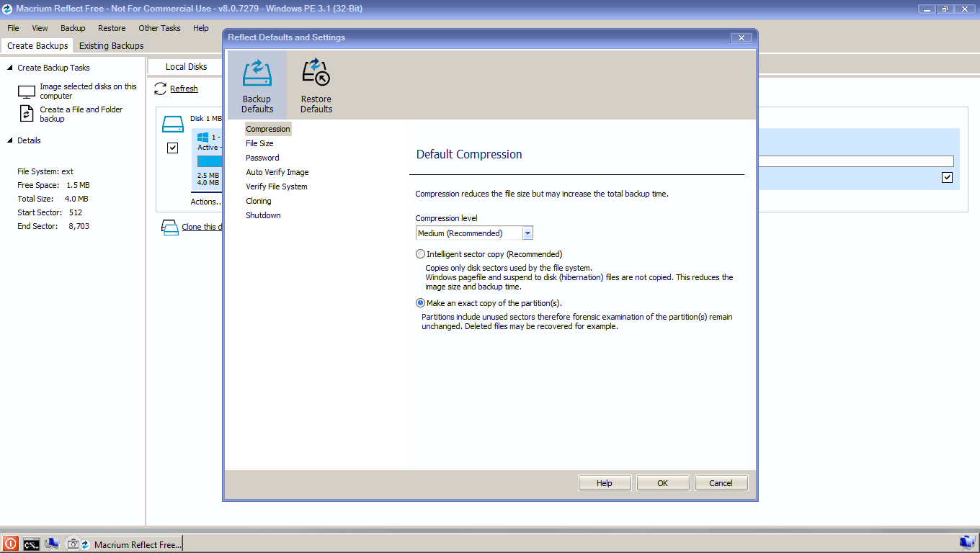This screenshot has height=553, width=980.
Task: Select Verify File System in the settings list
Action: (x=277, y=186)
